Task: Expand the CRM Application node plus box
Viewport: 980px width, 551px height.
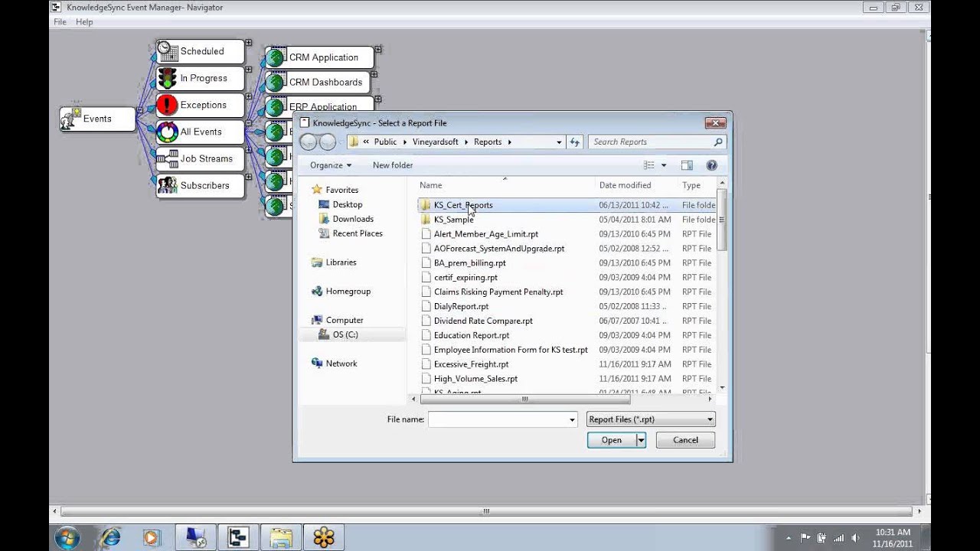Action: click(378, 49)
